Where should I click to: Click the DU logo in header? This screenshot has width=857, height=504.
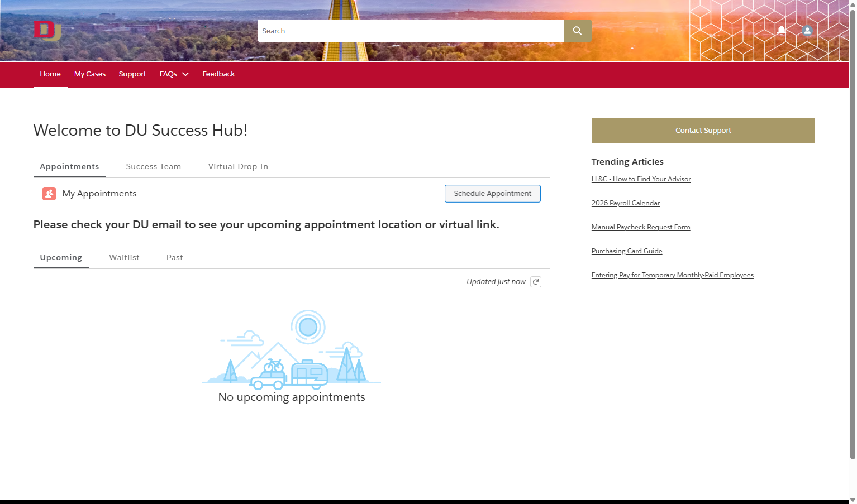[47, 31]
